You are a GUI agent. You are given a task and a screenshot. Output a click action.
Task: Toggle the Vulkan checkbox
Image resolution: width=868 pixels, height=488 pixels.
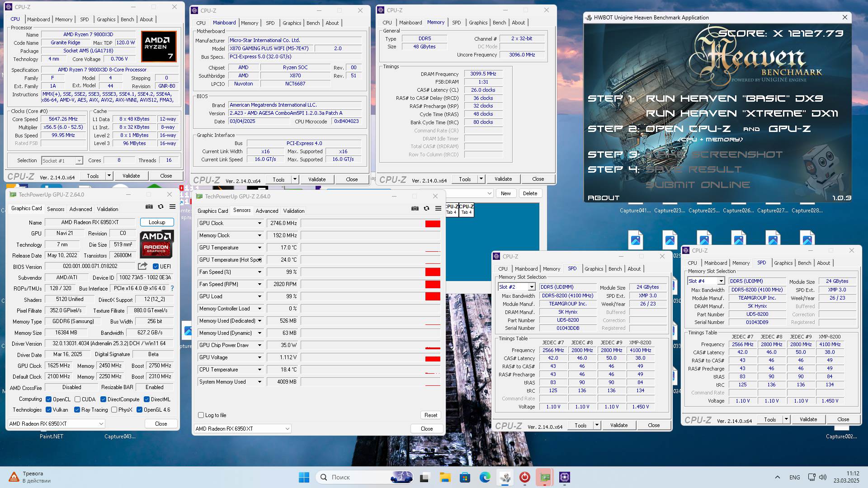(x=49, y=410)
